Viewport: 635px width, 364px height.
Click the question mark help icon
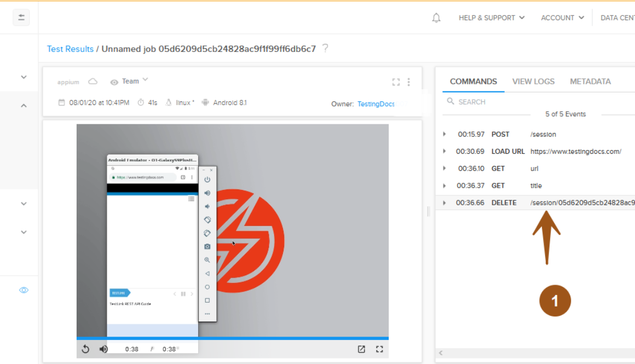pos(325,48)
